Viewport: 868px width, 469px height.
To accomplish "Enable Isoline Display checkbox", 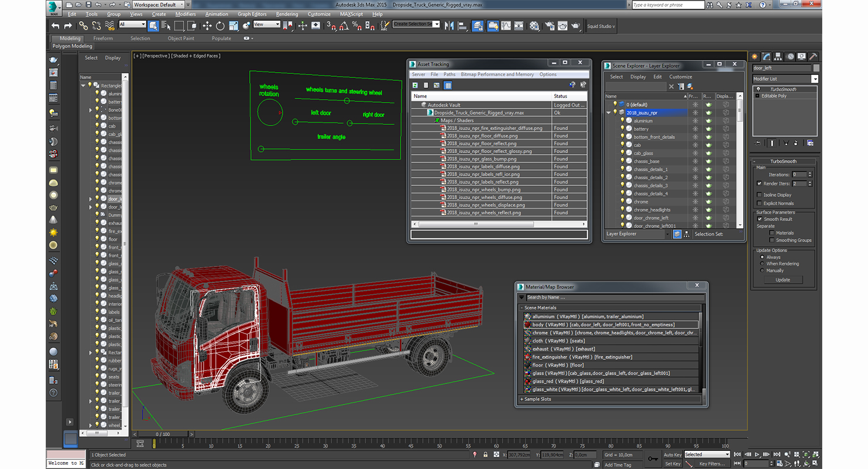I will (x=759, y=195).
